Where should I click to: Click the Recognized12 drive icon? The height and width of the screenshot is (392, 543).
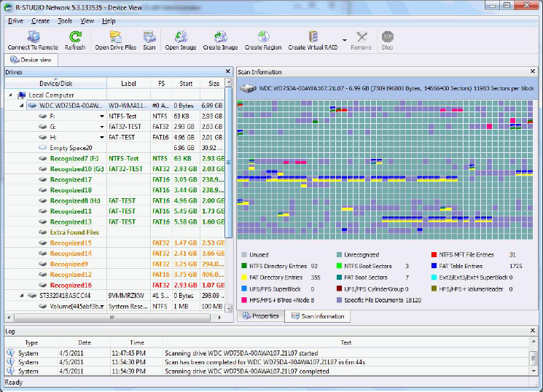tap(42, 275)
